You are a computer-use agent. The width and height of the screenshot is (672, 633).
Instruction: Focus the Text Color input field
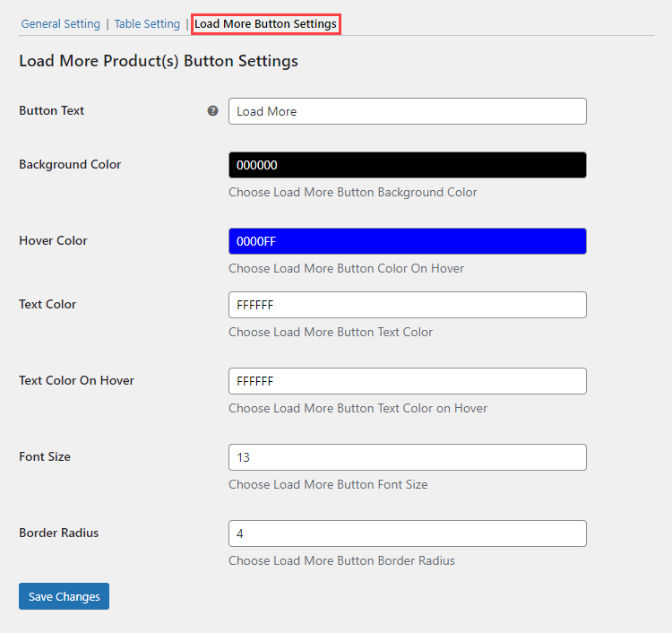(407, 305)
